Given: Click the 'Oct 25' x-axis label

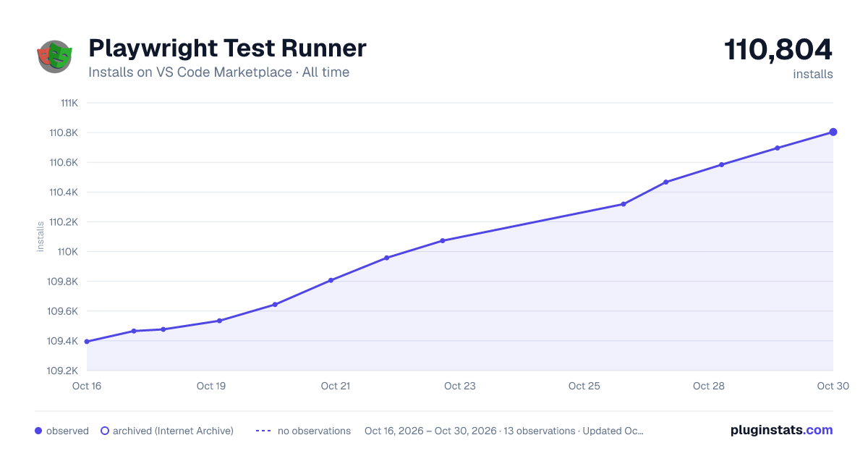Looking at the screenshot, I should click(x=584, y=386).
